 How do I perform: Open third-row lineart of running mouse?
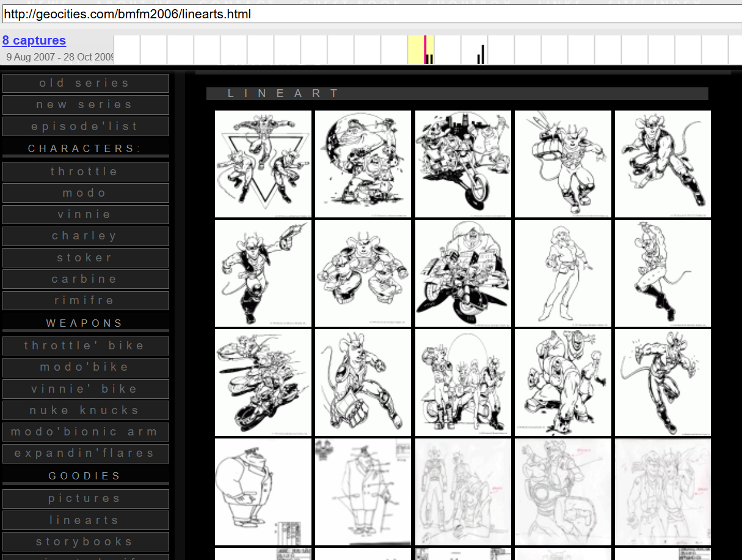click(x=663, y=383)
